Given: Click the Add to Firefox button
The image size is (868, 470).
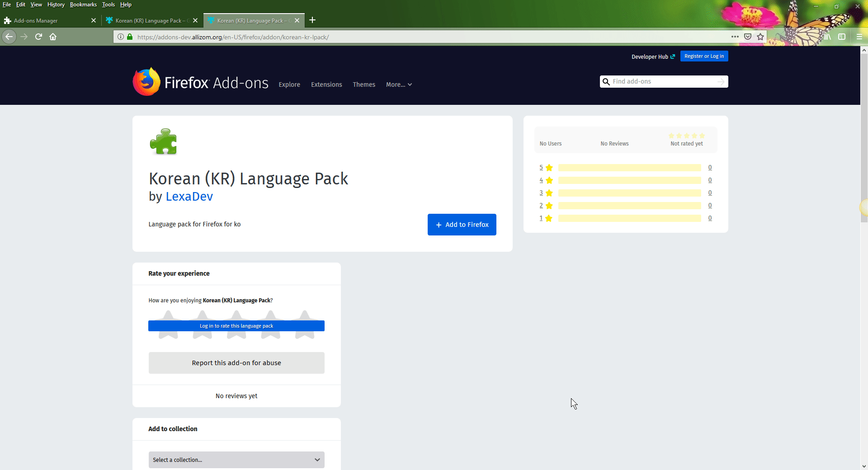Looking at the screenshot, I should coord(462,225).
